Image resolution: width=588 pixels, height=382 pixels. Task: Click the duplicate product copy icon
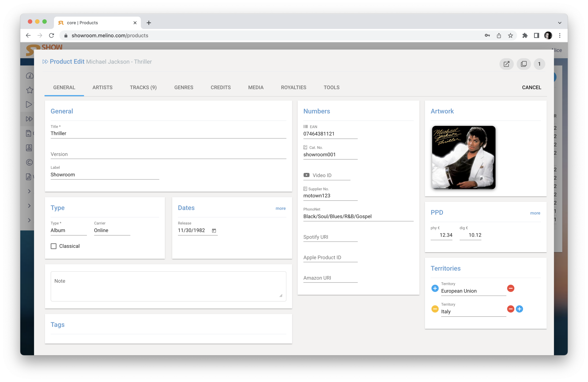[x=523, y=64]
